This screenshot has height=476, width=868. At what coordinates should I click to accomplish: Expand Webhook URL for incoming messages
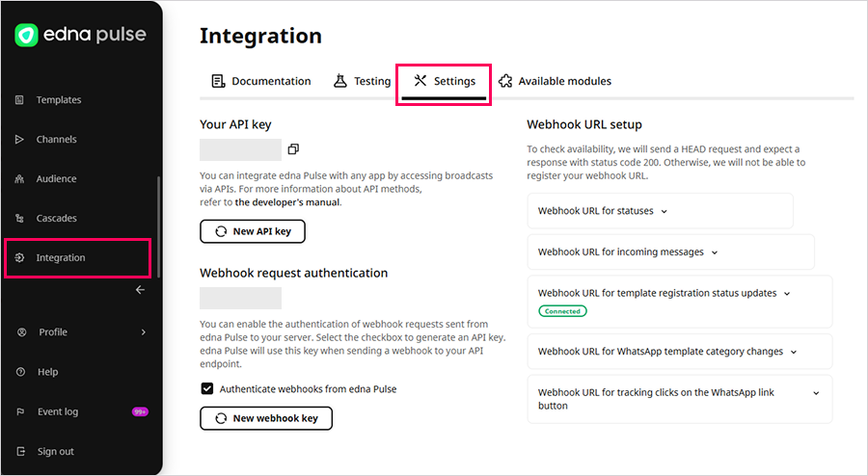(628, 252)
